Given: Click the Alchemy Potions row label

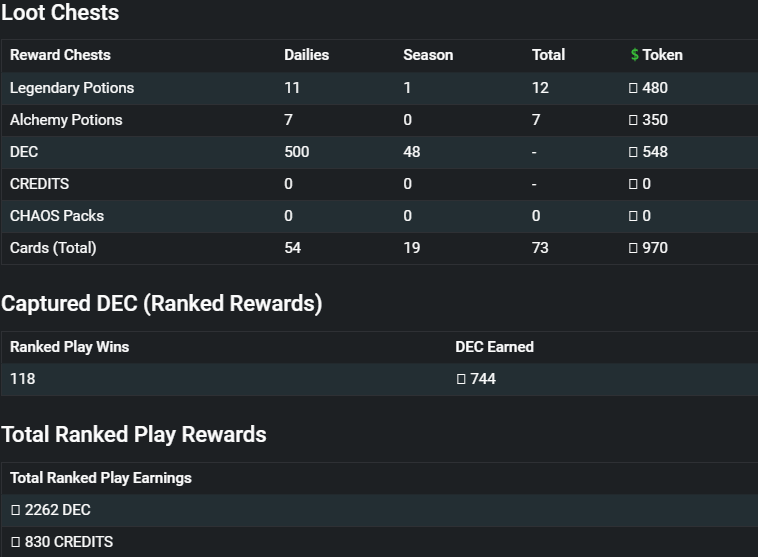Looking at the screenshot, I should (x=66, y=120).
